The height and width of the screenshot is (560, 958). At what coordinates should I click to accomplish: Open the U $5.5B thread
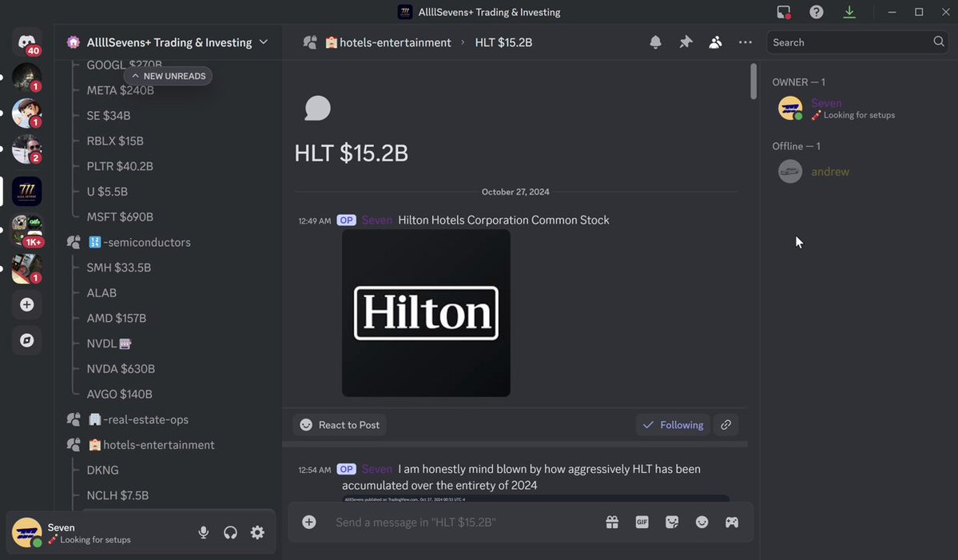[107, 191]
